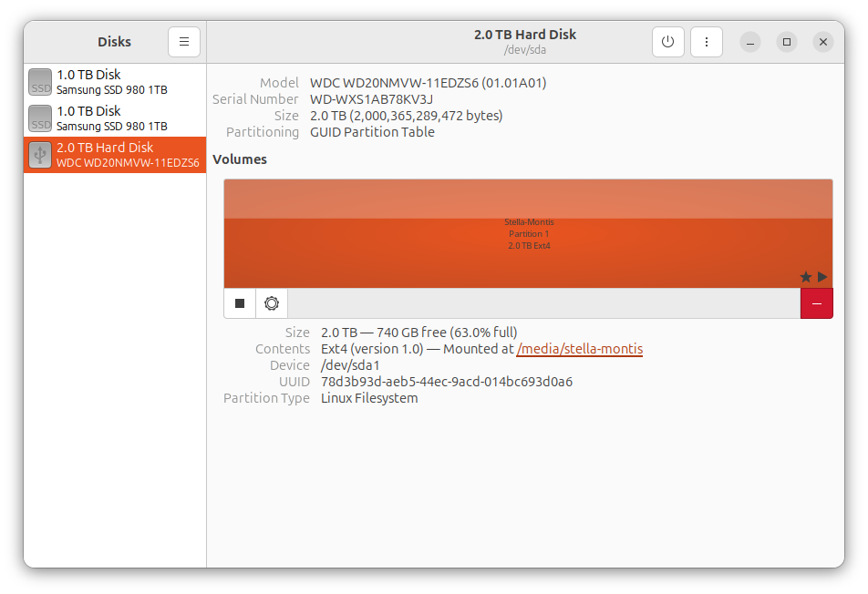The height and width of the screenshot is (594, 868).
Task: Open additional partition options gear
Action: coord(272,303)
